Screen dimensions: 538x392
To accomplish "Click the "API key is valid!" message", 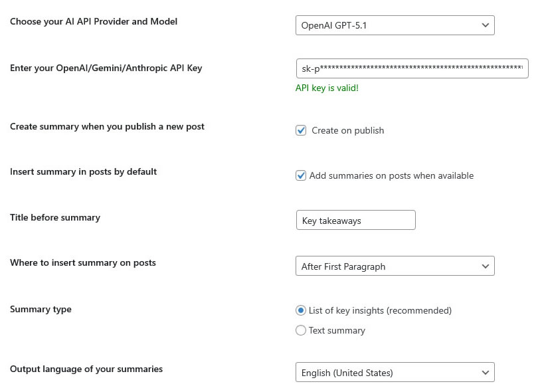I will pos(326,88).
